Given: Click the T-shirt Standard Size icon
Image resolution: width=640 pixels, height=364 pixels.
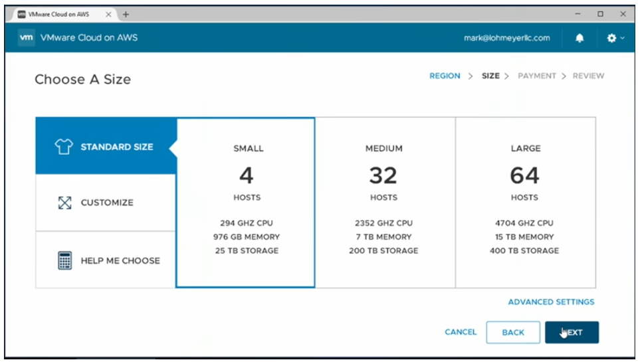Looking at the screenshot, I should coord(64,147).
